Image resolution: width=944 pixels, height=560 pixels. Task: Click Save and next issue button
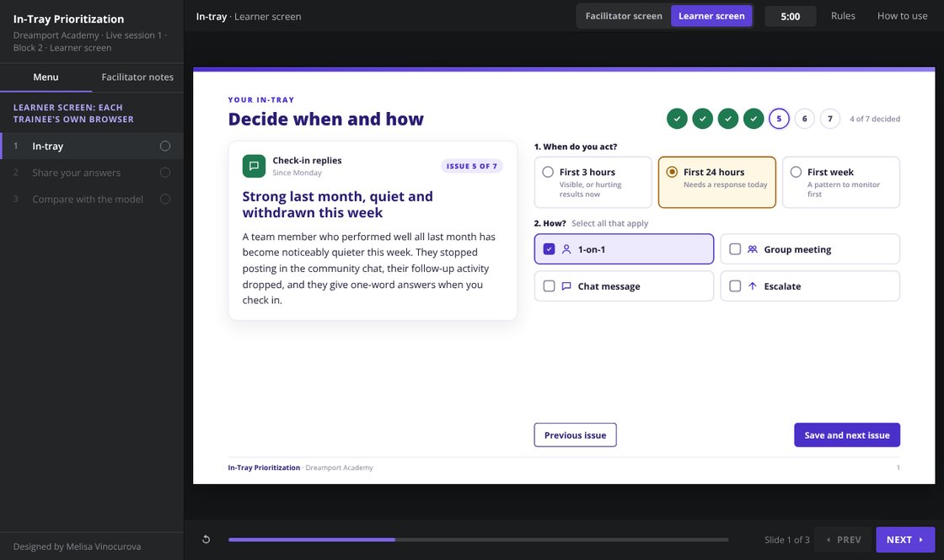click(x=847, y=435)
